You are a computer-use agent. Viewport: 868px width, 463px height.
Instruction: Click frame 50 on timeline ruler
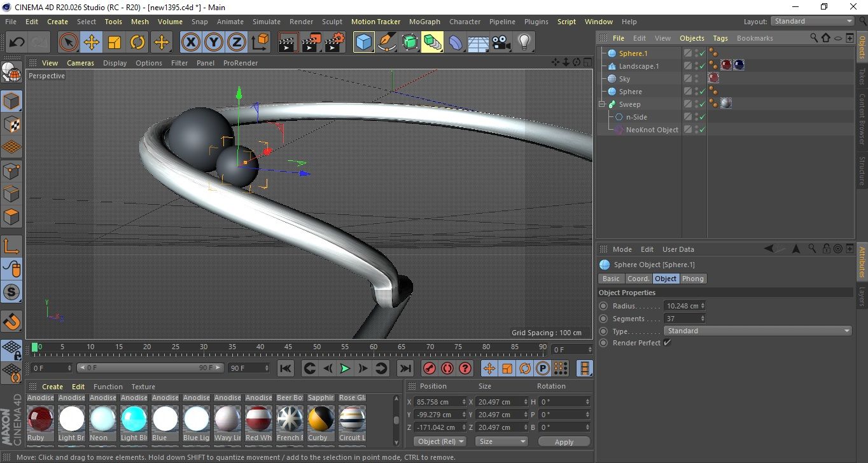[316, 347]
